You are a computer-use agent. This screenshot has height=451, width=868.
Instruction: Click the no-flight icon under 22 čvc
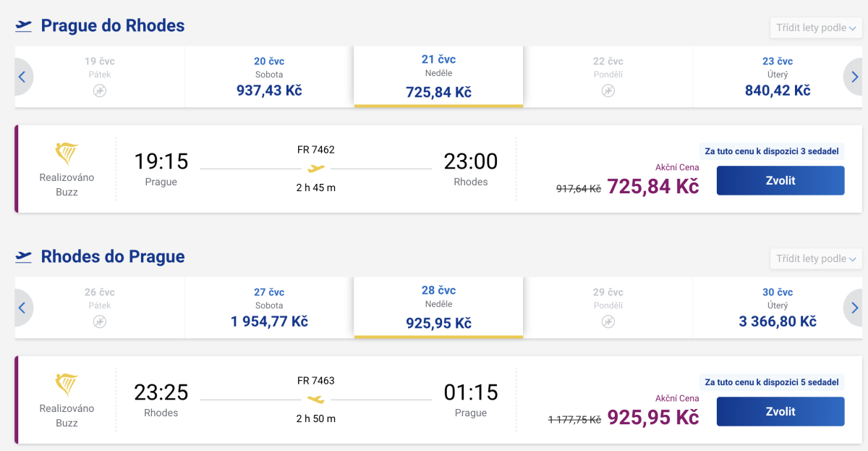pos(608,90)
